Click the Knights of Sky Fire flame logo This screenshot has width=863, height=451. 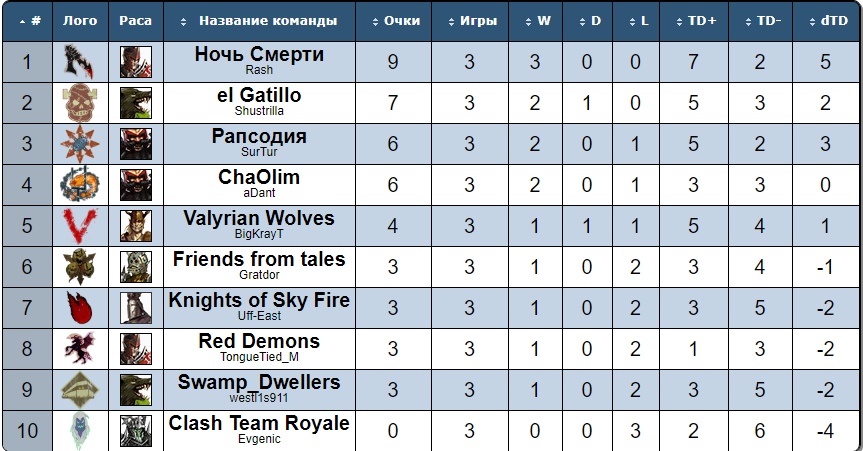(x=80, y=308)
